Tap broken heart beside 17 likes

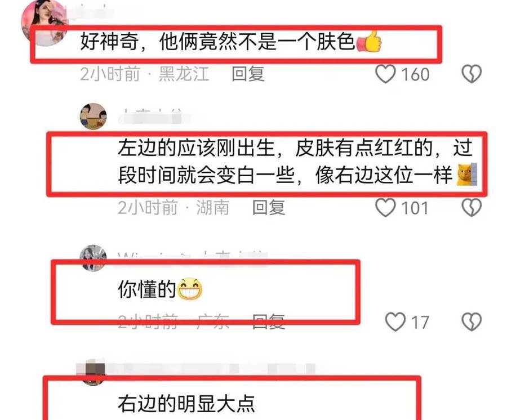click(472, 322)
